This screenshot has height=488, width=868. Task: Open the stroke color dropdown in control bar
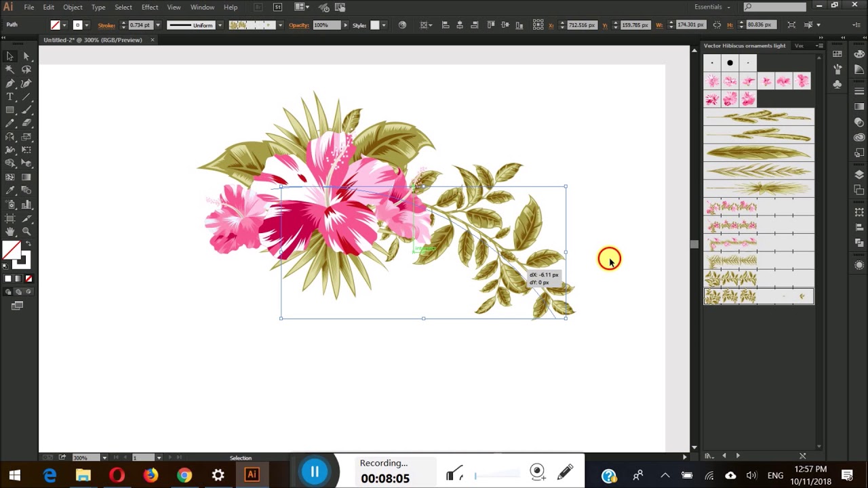[x=87, y=25]
